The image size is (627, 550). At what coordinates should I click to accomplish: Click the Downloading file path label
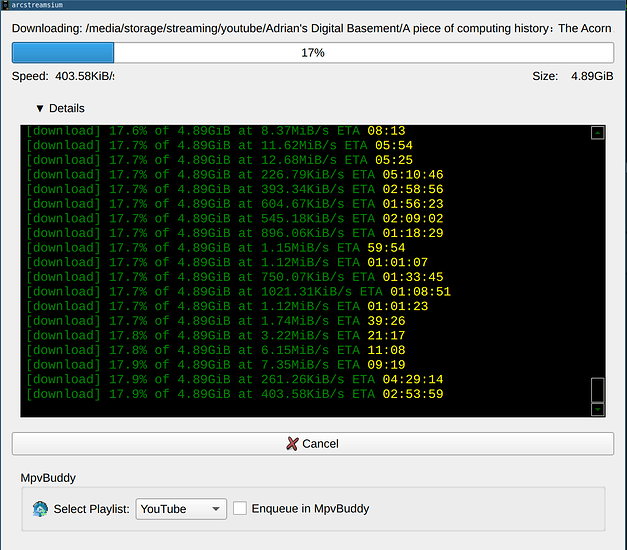pos(312,28)
